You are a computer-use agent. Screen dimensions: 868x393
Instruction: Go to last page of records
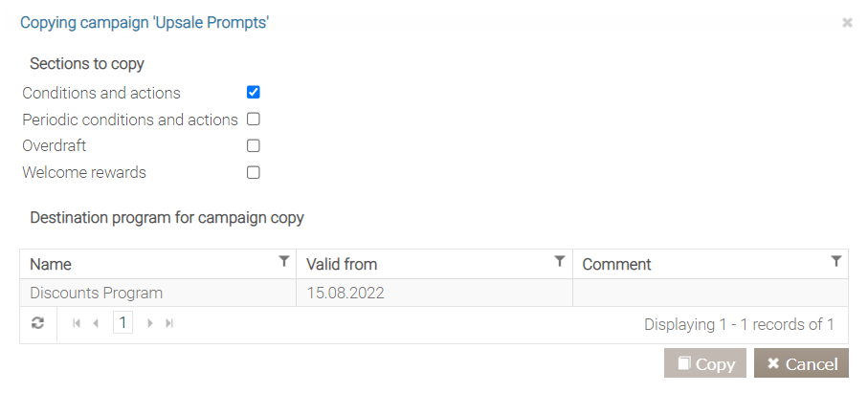(169, 324)
